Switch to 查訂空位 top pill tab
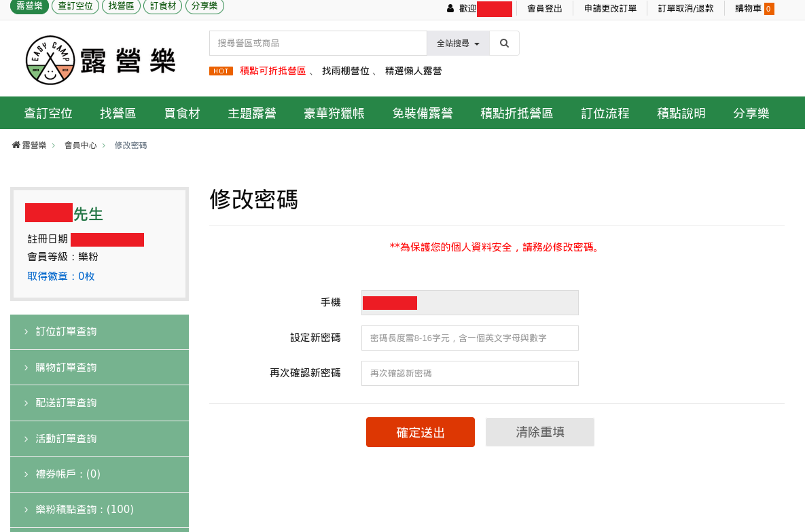Image resolution: width=805 pixels, height=532 pixels. click(x=75, y=6)
